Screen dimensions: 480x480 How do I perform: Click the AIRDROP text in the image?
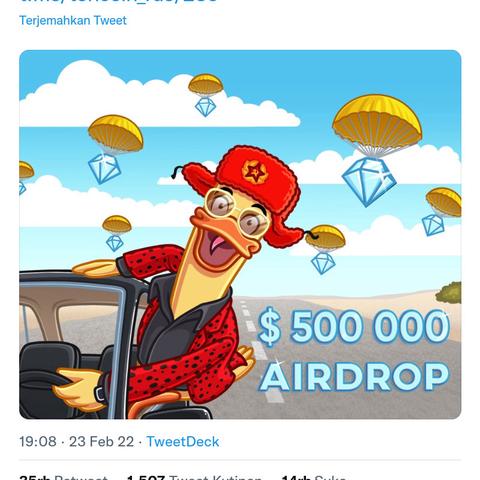click(354, 376)
